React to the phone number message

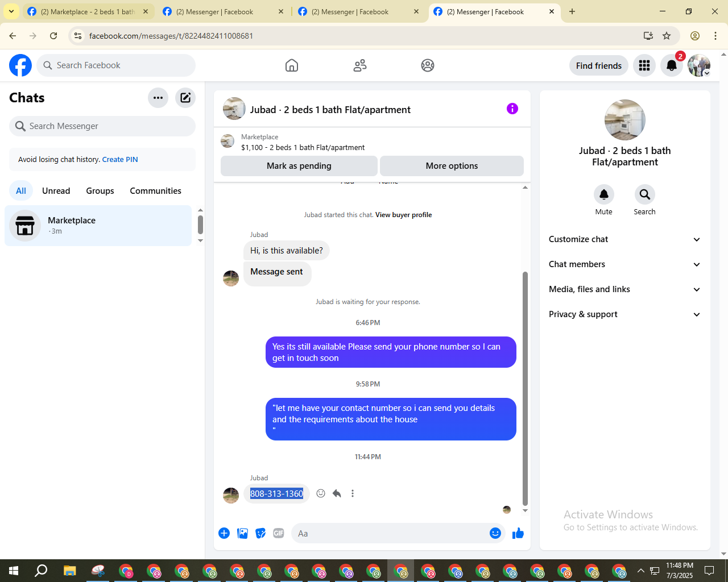321,493
